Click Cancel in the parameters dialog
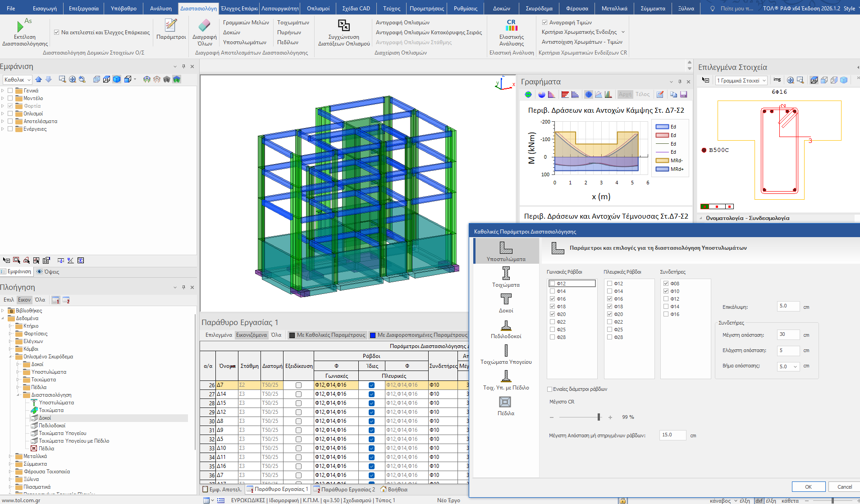This screenshot has height=504, width=860. (x=844, y=486)
